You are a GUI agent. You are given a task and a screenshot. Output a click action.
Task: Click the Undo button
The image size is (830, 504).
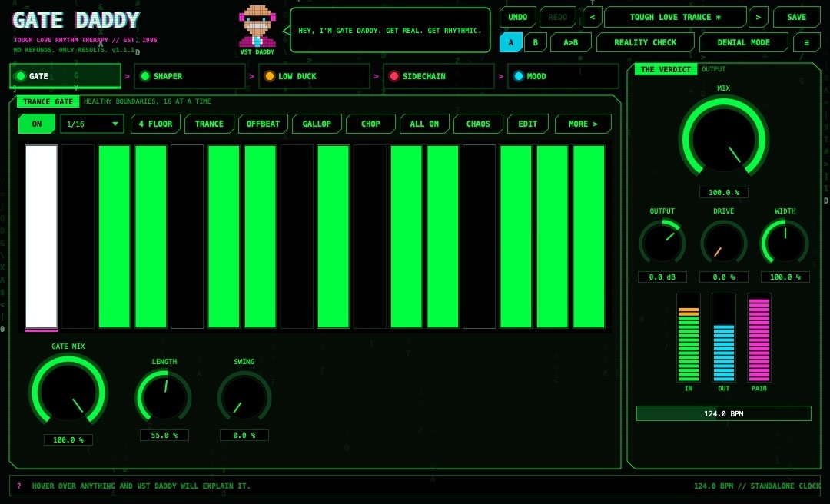[x=518, y=17]
